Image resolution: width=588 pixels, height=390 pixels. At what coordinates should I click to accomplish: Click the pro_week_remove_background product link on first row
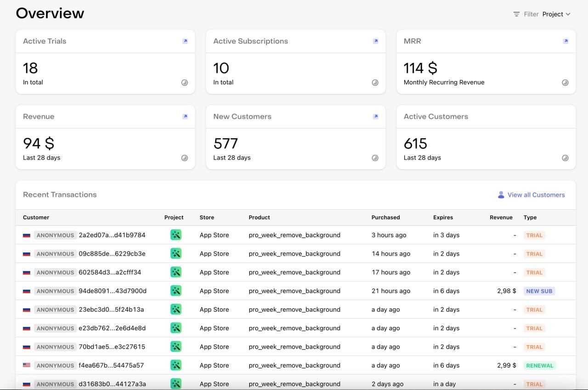294,235
